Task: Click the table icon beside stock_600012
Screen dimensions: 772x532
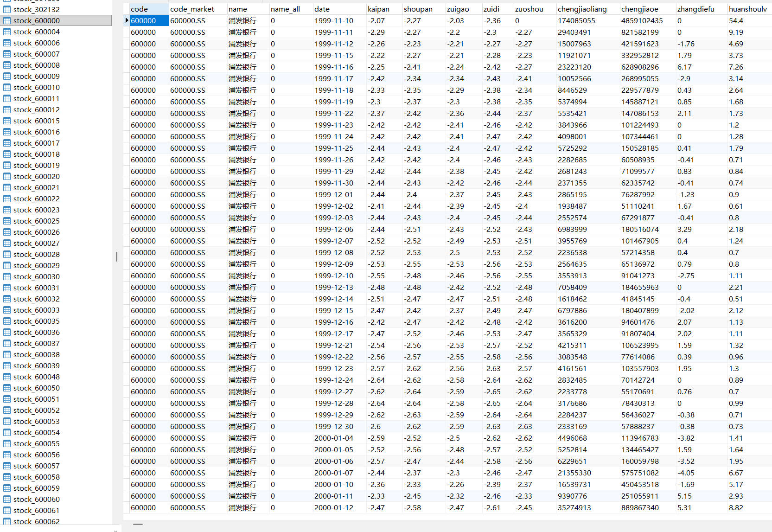Action: (x=7, y=109)
